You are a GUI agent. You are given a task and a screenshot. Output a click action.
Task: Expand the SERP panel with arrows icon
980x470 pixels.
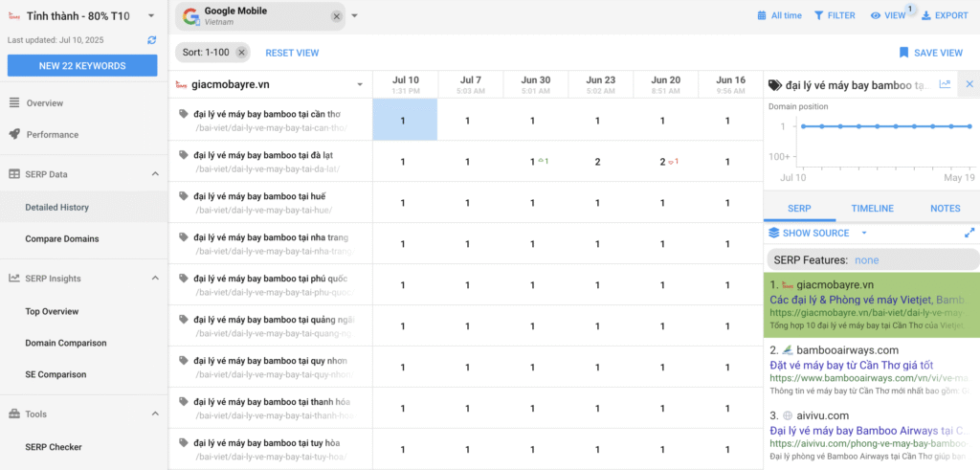click(x=969, y=234)
